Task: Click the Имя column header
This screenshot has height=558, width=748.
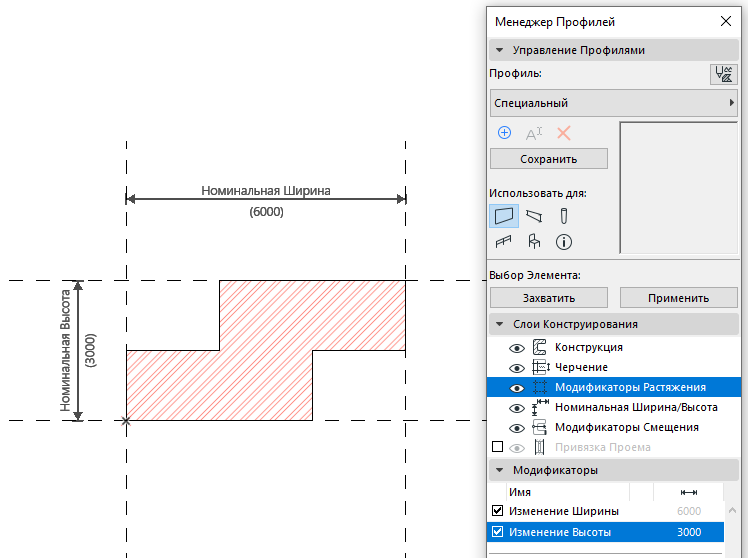Action: point(568,492)
